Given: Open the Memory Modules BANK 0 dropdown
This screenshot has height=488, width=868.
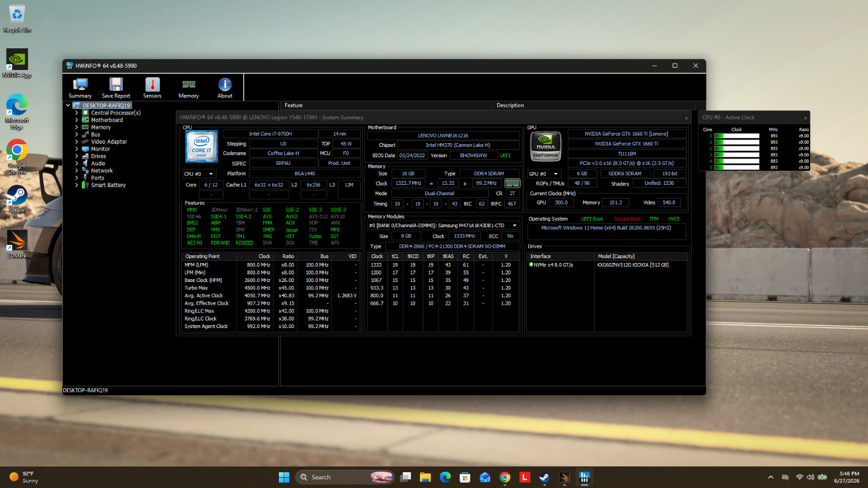Looking at the screenshot, I should pos(443,226).
